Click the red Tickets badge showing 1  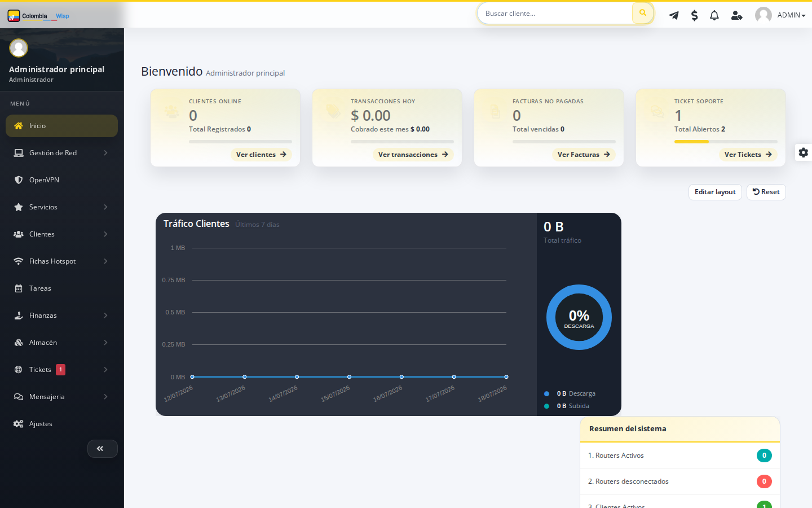pyautogui.click(x=60, y=370)
